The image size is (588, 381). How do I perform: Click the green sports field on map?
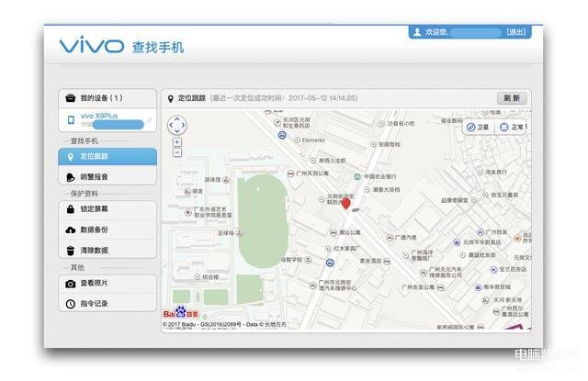coord(264,221)
